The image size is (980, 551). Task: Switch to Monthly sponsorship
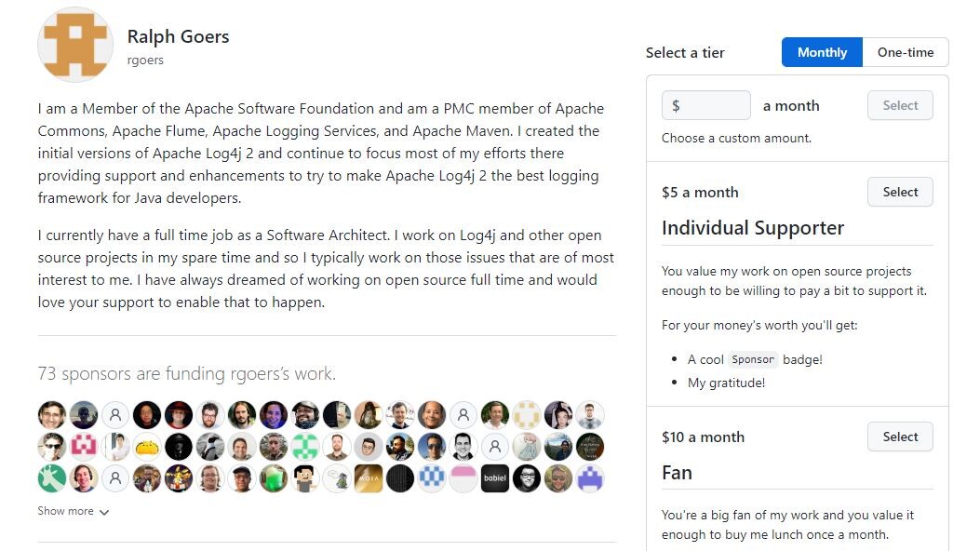[x=822, y=52]
